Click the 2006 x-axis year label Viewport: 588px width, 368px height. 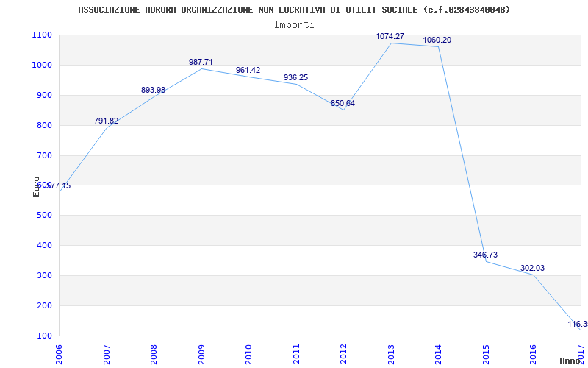click(x=59, y=354)
